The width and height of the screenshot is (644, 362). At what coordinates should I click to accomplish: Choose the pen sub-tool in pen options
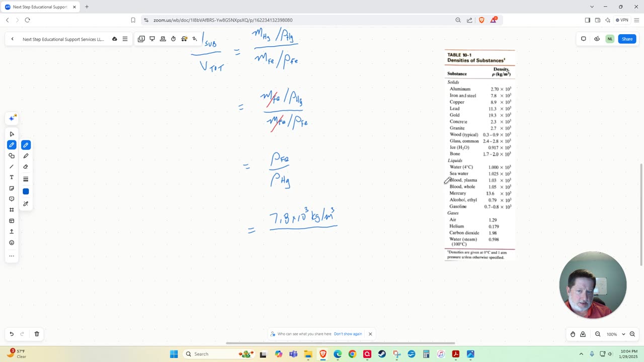tap(26, 145)
